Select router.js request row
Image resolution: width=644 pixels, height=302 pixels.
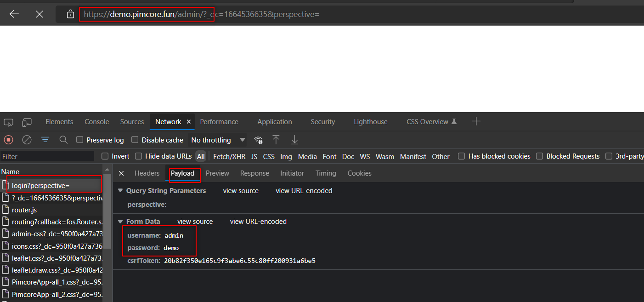point(51,210)
